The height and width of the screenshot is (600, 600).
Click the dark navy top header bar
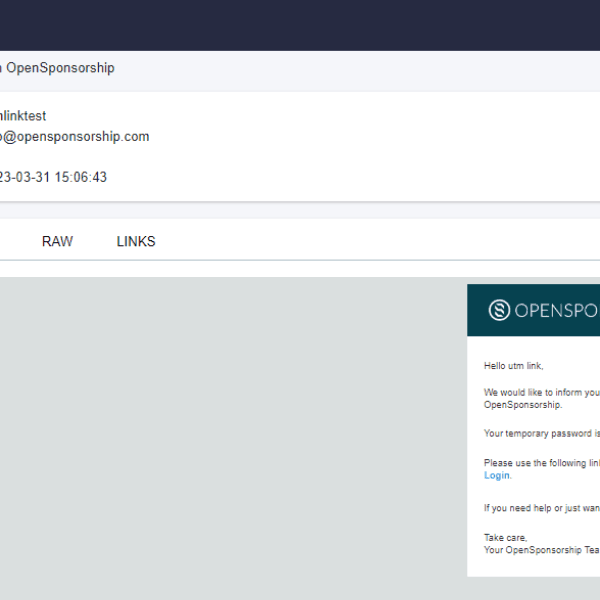(x=300, y=25)
